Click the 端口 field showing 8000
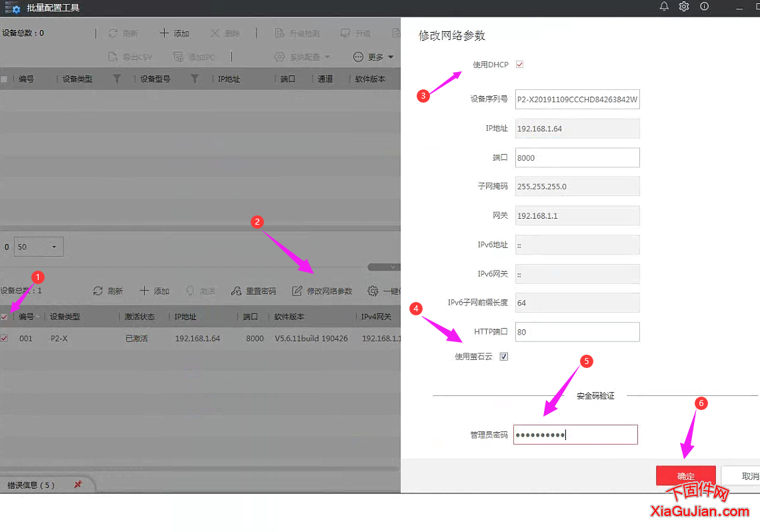Viewport: 760px width, 532px height. coord(577,157)
